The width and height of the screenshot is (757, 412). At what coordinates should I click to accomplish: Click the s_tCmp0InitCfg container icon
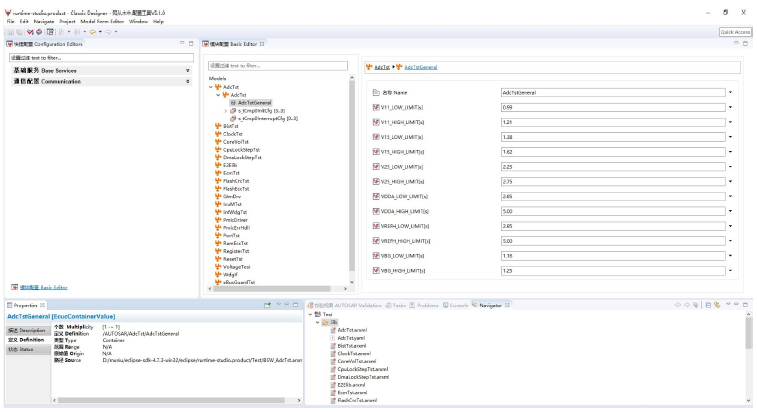point(233,111)
